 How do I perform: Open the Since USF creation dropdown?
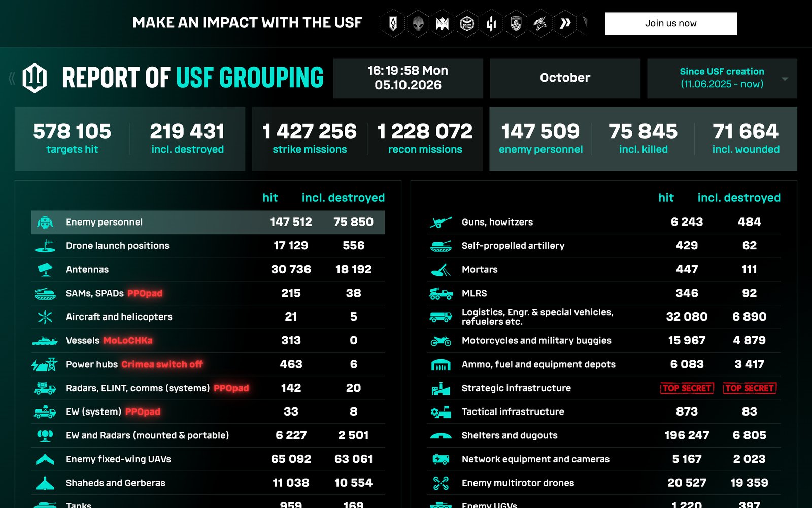[722, 78]
